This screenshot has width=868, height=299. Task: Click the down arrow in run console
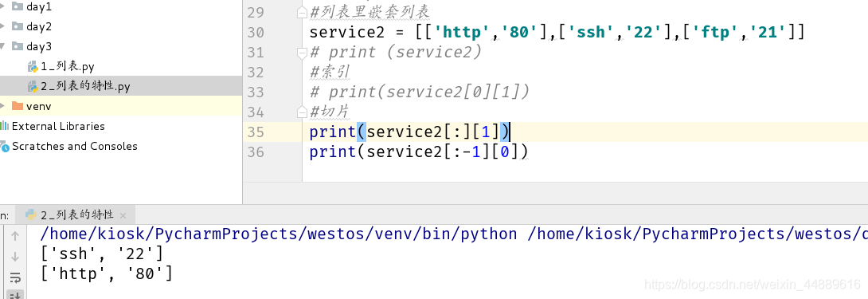point(15,256)
